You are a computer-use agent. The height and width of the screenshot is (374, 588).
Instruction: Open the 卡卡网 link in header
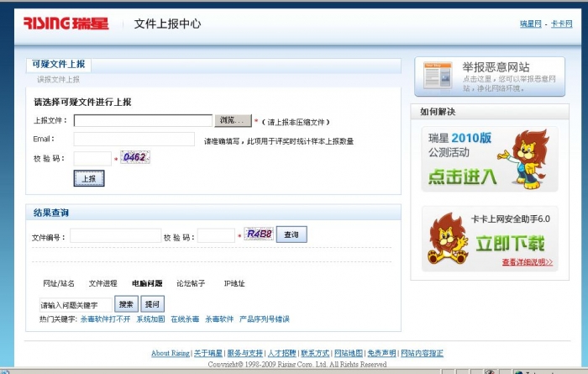click(561, 24)
